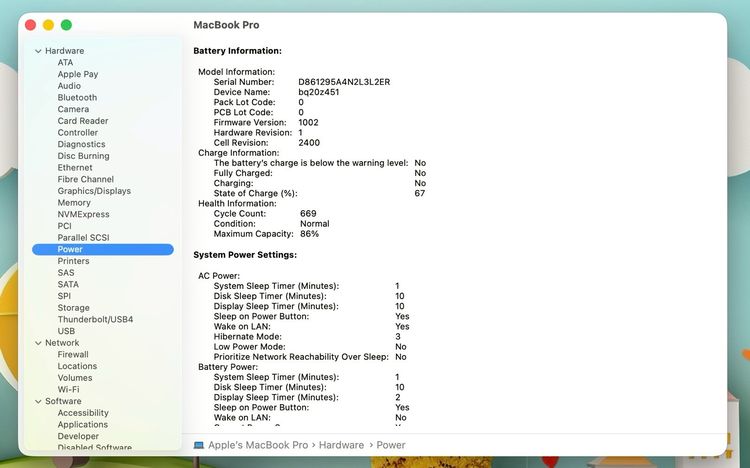The height and width of the screenshot is (468, 750).
Task: Select Disc Burning in the sidebar
Action: 83,156
